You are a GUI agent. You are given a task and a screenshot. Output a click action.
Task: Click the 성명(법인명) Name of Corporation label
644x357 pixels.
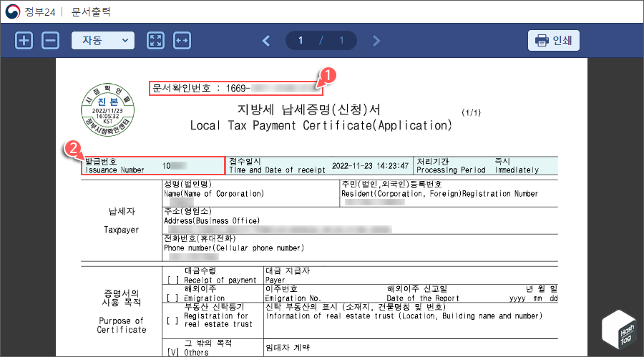(x=213, y=189)
